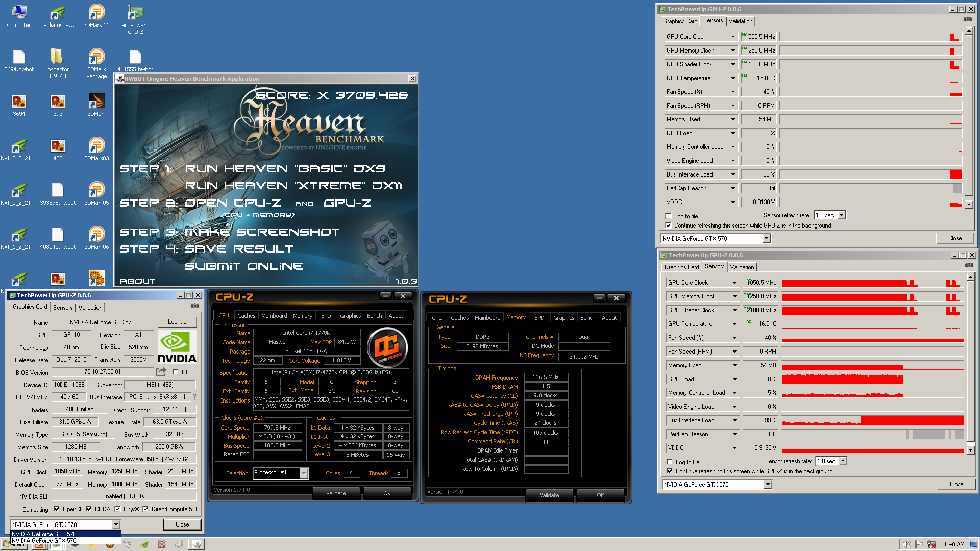Open the Computer desktop icon
The image size is (980, 551).
coord(19,15)
